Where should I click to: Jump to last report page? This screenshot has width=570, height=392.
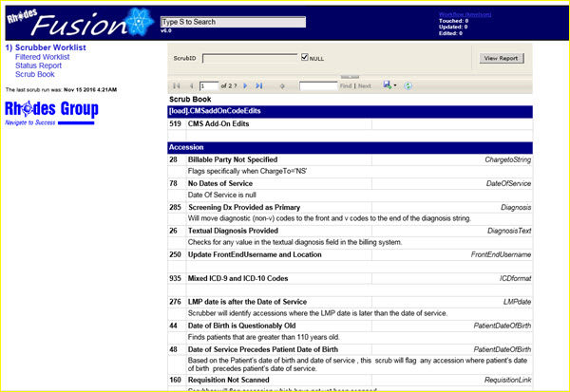(258, 85)
